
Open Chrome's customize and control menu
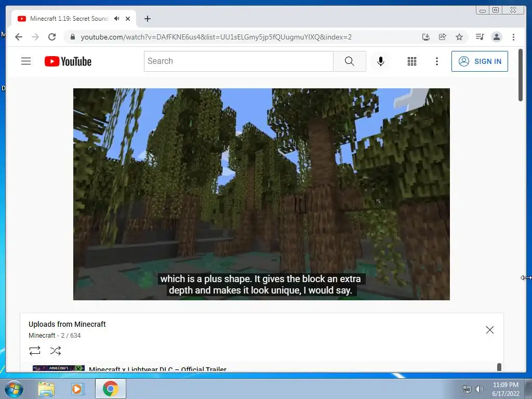[x=513, y=37]
